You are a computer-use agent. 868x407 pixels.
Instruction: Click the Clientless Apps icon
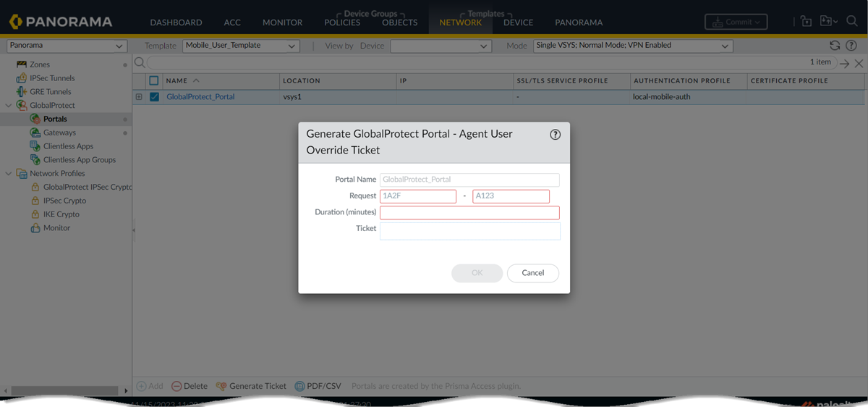click(x=35, y=146)
